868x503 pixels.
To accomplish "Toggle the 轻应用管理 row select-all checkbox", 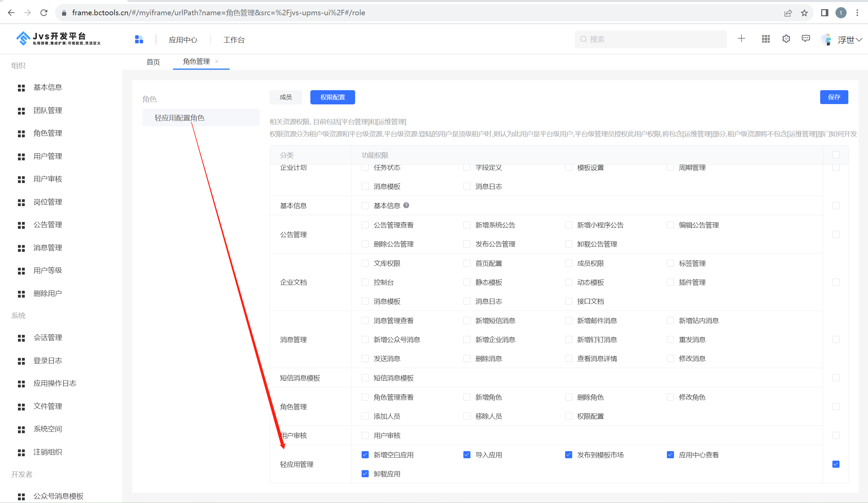I will point(836,464).
